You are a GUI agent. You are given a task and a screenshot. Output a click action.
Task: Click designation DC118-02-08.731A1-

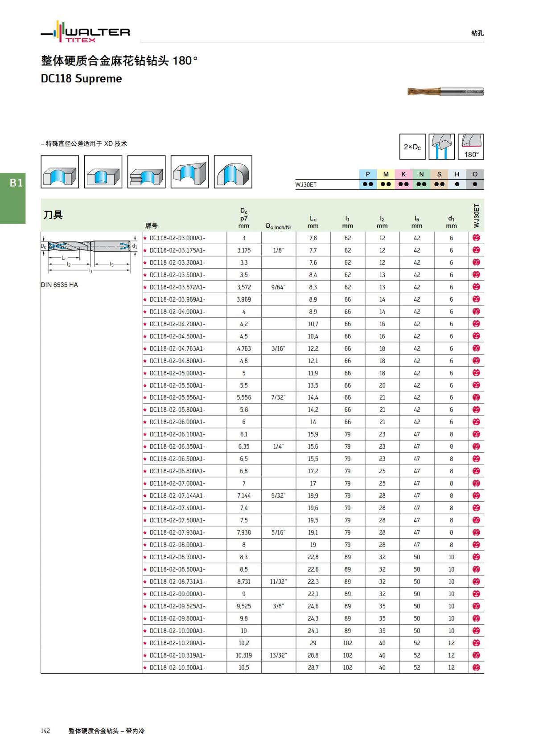pyautogui.click(x=177, y=581)
